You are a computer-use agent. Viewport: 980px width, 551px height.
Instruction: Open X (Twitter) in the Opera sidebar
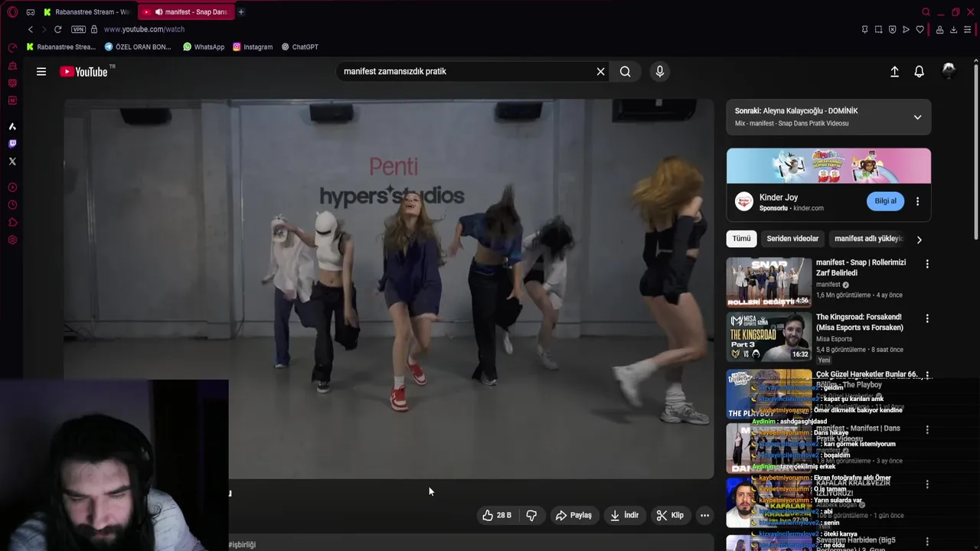[12, 161]
